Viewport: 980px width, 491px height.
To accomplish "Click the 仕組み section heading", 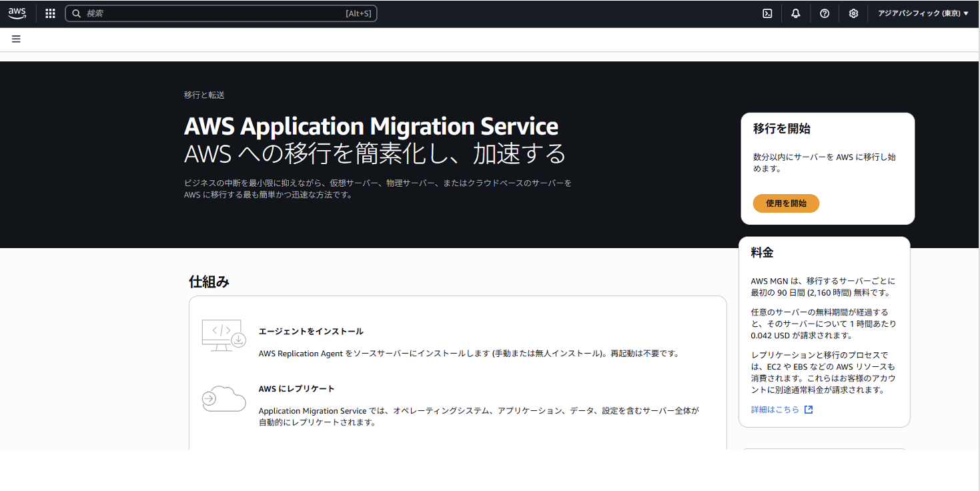I will coord(209,282).
